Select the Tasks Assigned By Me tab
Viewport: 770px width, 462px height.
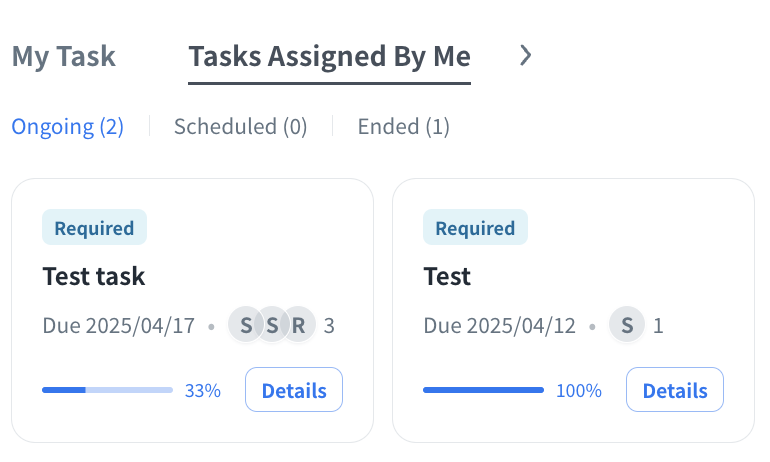coord(329,56)
